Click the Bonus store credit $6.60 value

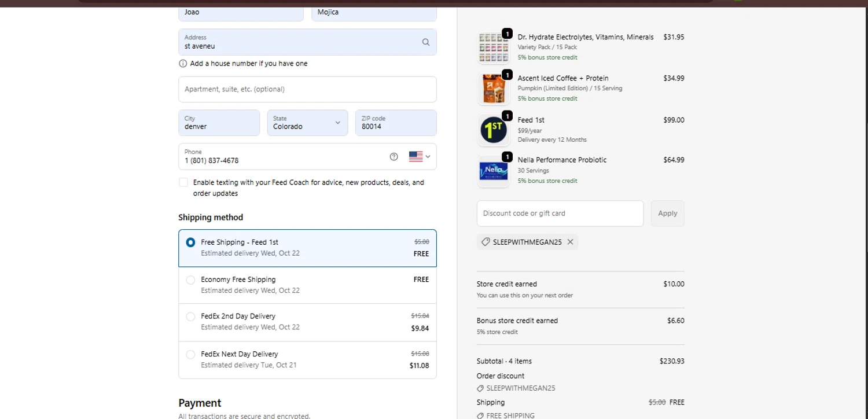[676, 321]
